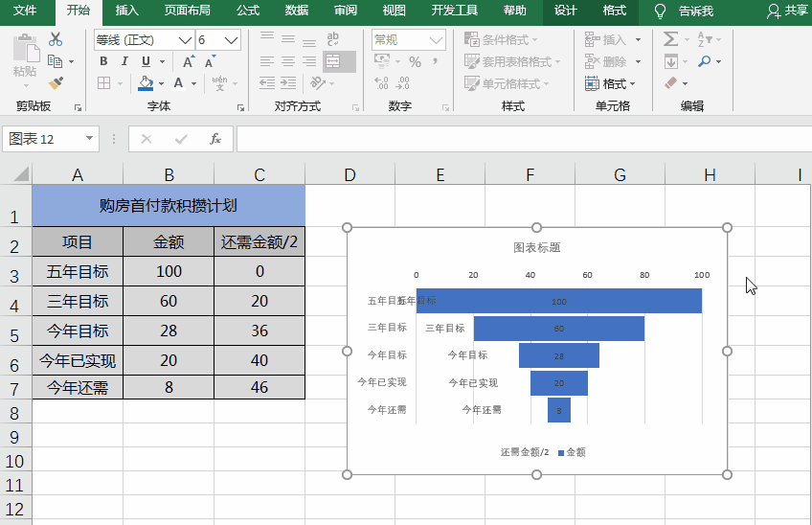Open the 数字 dialog launcher

coord(445,107)
